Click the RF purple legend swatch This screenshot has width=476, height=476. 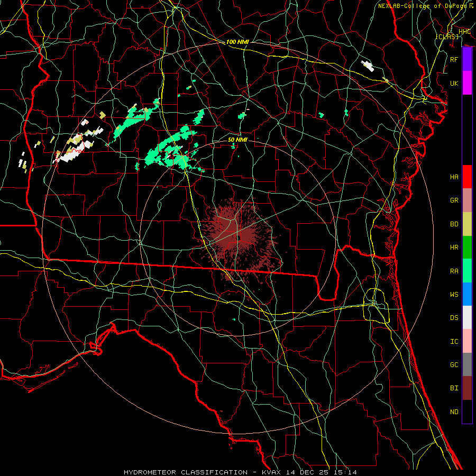point(467,59)
